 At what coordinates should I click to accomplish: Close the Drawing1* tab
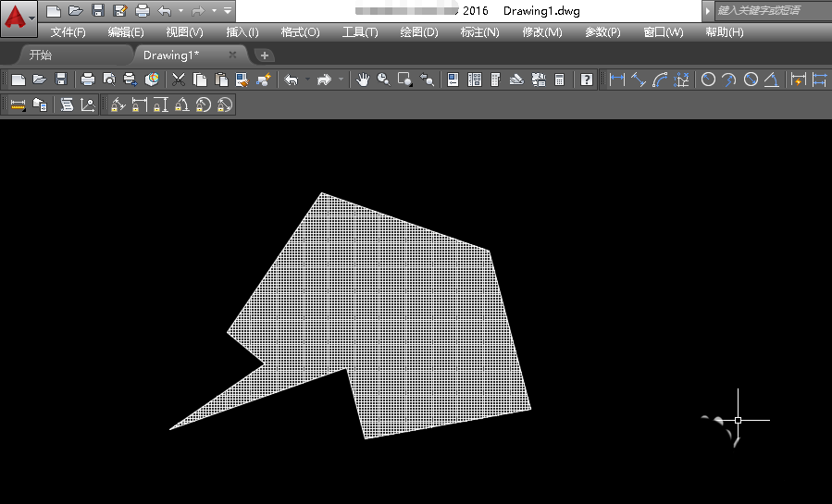click(232, 55)
